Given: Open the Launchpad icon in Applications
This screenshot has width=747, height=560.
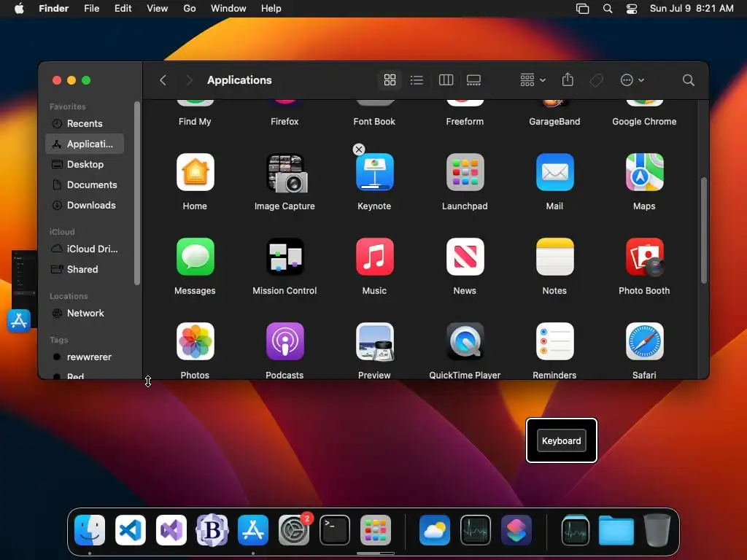Looking at the screenshot, I should (x=465, y=172).
